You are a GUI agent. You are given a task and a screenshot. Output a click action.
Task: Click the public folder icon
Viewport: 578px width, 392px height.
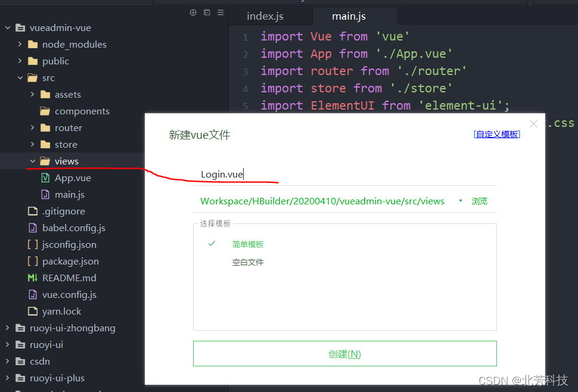click(33, 61)
